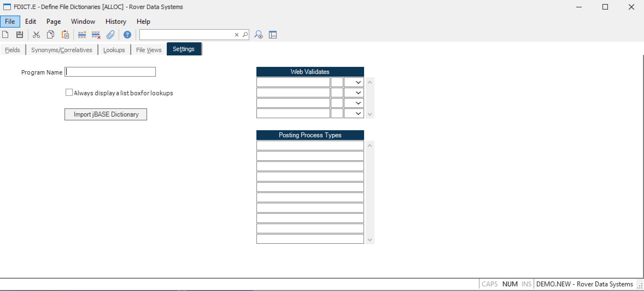Enable Always display a list box for lookups
Viewport: 644px width, 291px height.
tap(69, 93)
